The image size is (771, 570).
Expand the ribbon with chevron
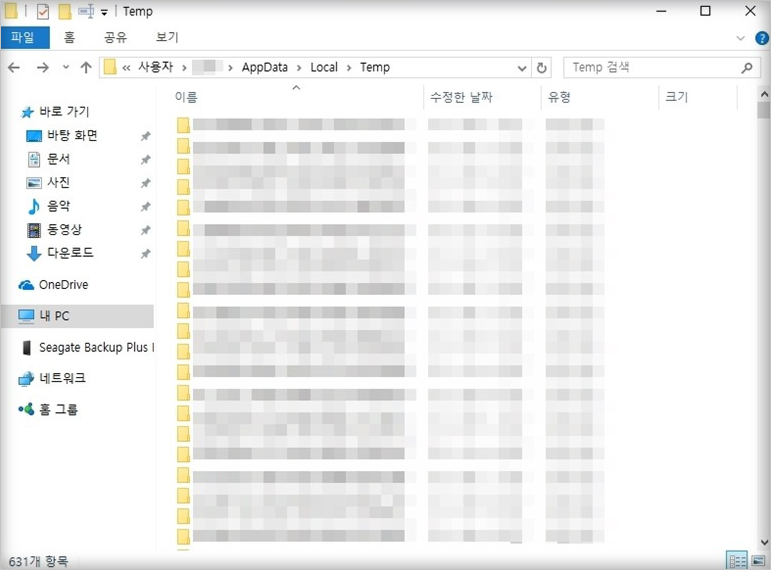coord(740,38)
